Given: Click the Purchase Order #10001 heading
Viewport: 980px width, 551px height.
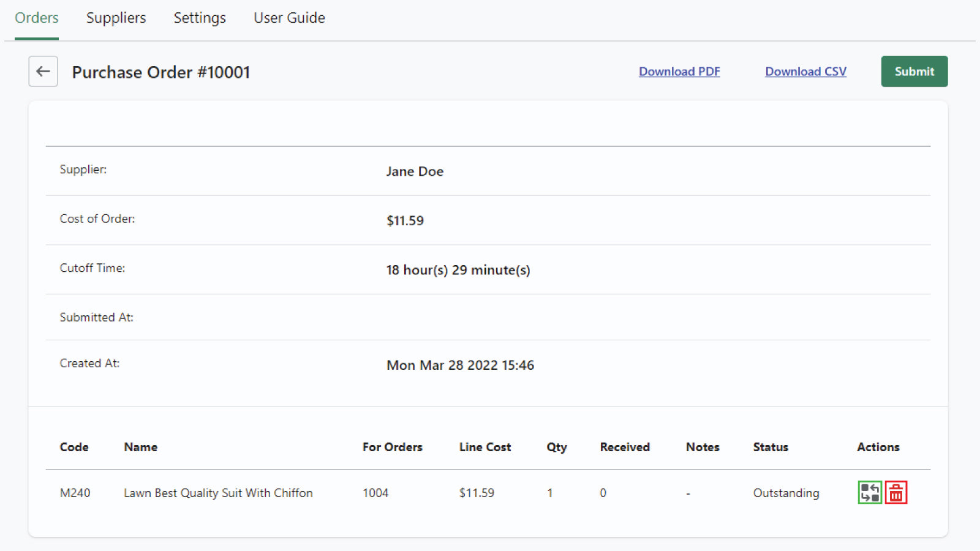Looking at the screenshot, I should click(x=160, y=72).
